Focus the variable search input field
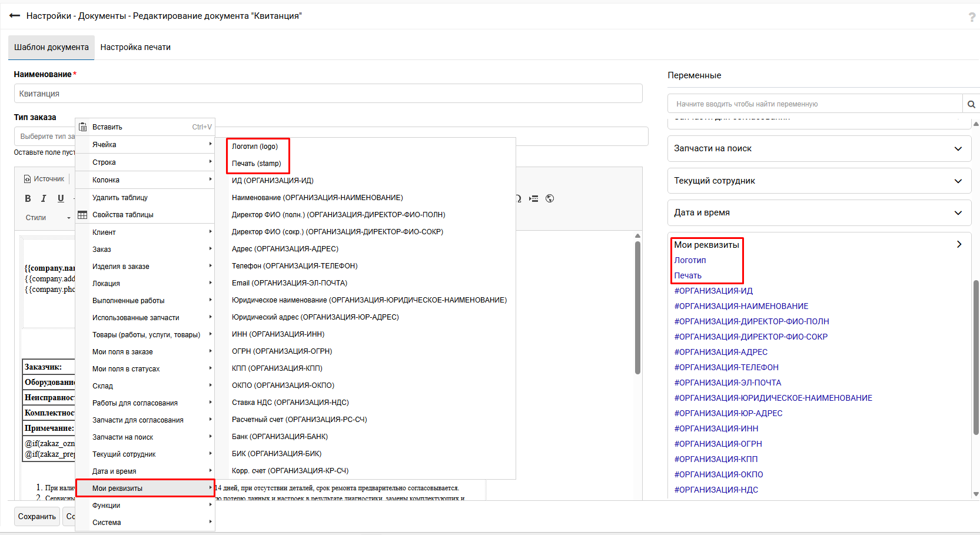The image size is (980, 535). pyautogui.click(x=815, y=104)
